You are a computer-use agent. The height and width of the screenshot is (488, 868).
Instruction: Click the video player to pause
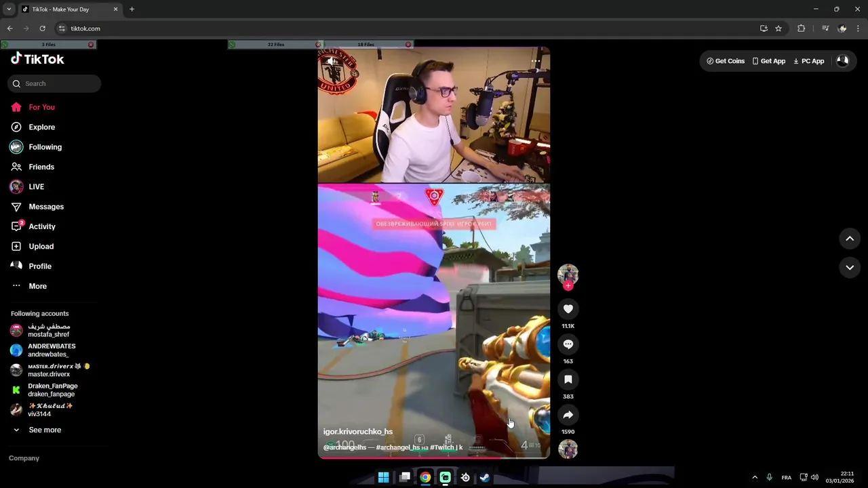click(434, 253)
